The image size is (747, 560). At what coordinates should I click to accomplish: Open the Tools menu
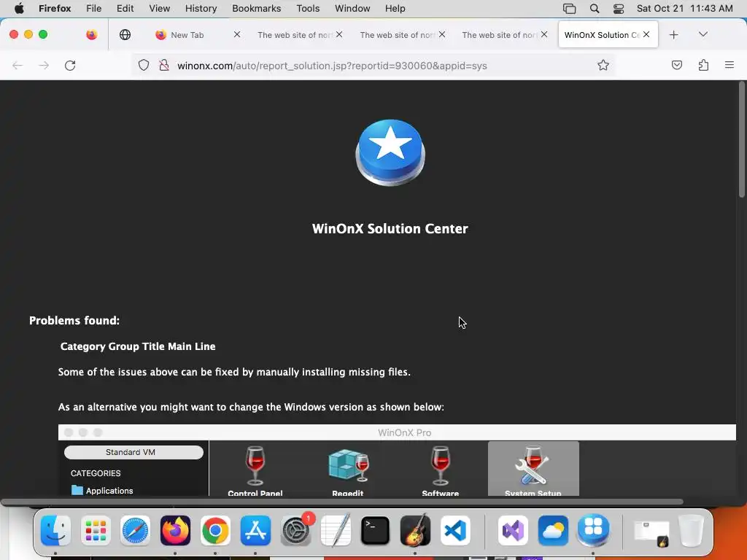tap(308, 8)
